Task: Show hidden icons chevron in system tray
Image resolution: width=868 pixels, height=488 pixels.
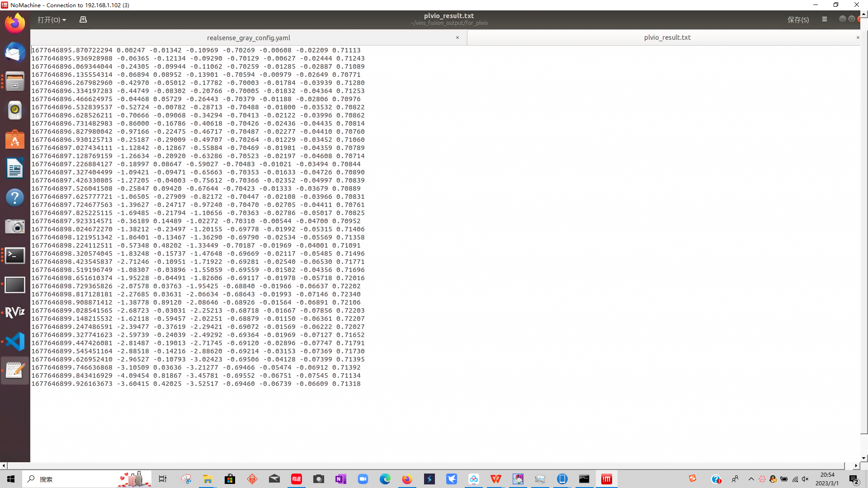Action: click(751, 479)
